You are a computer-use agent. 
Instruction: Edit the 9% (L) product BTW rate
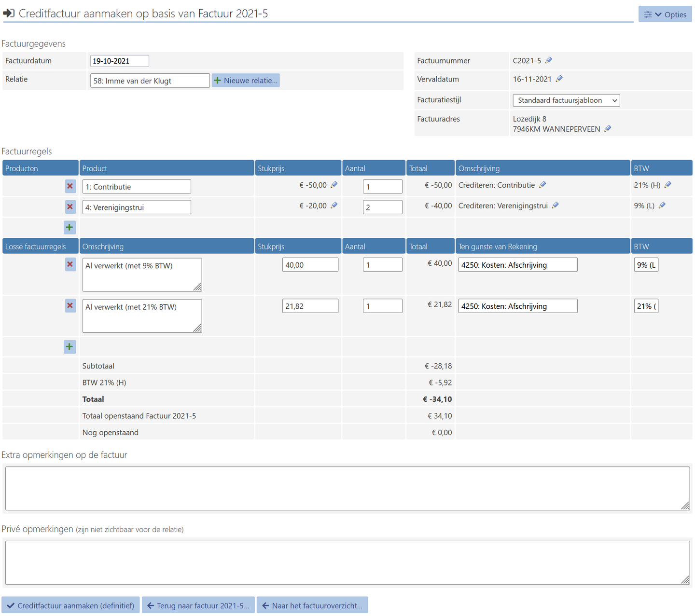(x=662, y=205)
